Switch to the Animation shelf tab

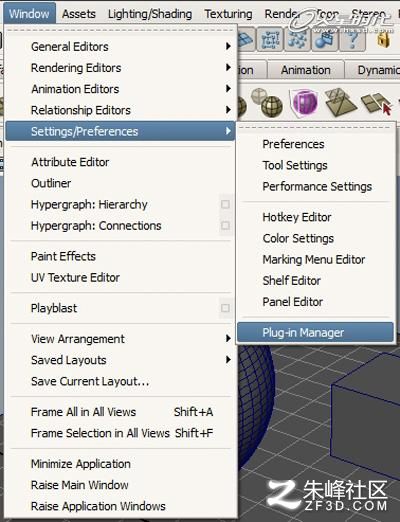pos(306,70)
